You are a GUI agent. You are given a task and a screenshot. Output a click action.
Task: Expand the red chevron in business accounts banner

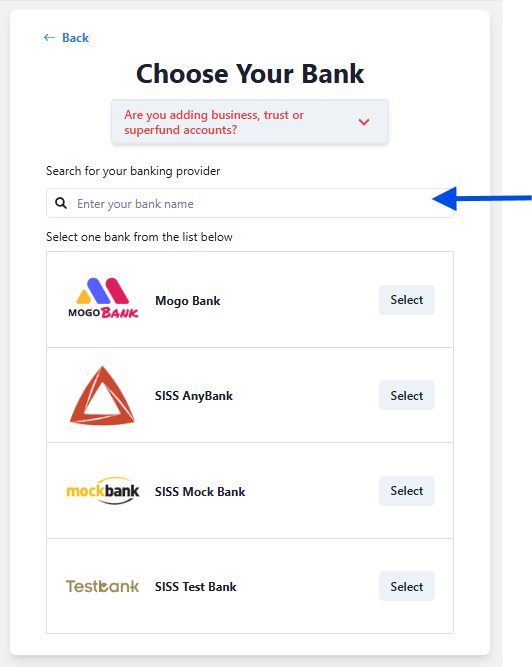pyautogui.click(x=364, y=122)
